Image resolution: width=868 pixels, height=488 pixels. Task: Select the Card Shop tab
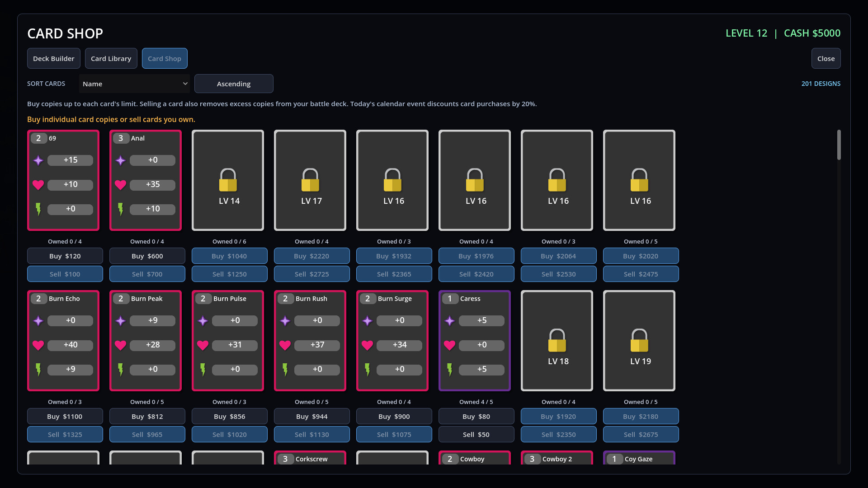[x=165, y=58]
